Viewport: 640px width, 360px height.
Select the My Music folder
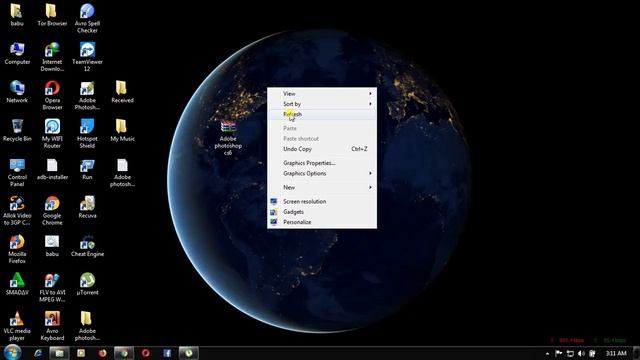(x=122, y=130)
